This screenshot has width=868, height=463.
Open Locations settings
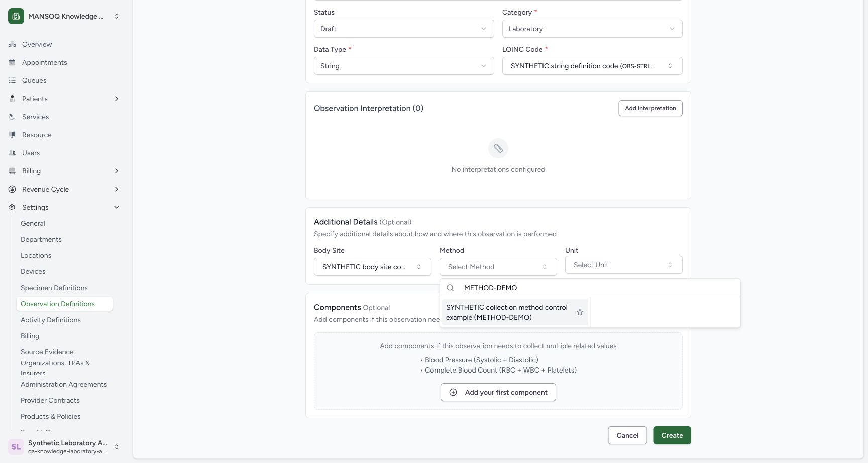(x=36, y=255)
